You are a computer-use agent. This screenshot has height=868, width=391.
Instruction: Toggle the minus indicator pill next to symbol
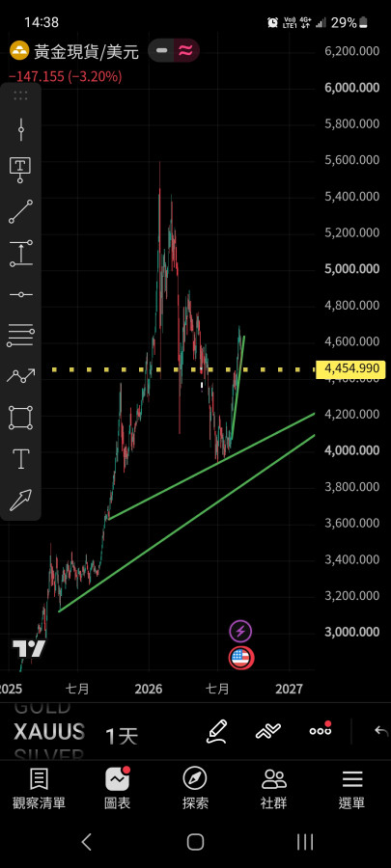click(161, 50)
